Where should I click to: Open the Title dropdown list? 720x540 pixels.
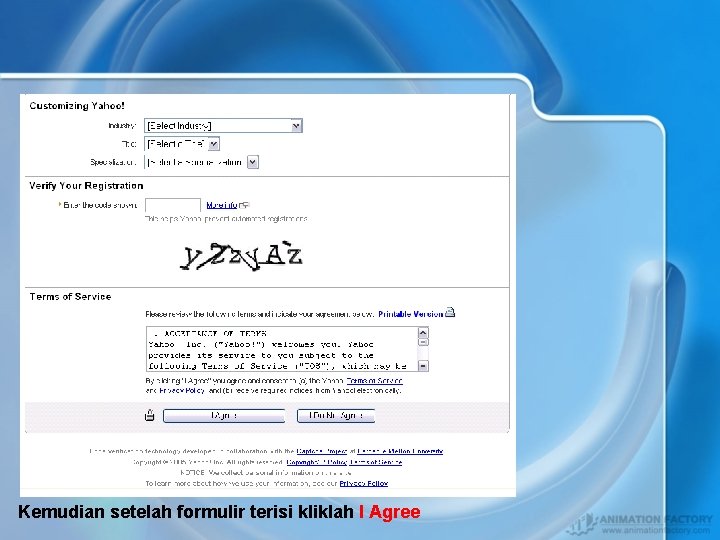coord(182,144)
